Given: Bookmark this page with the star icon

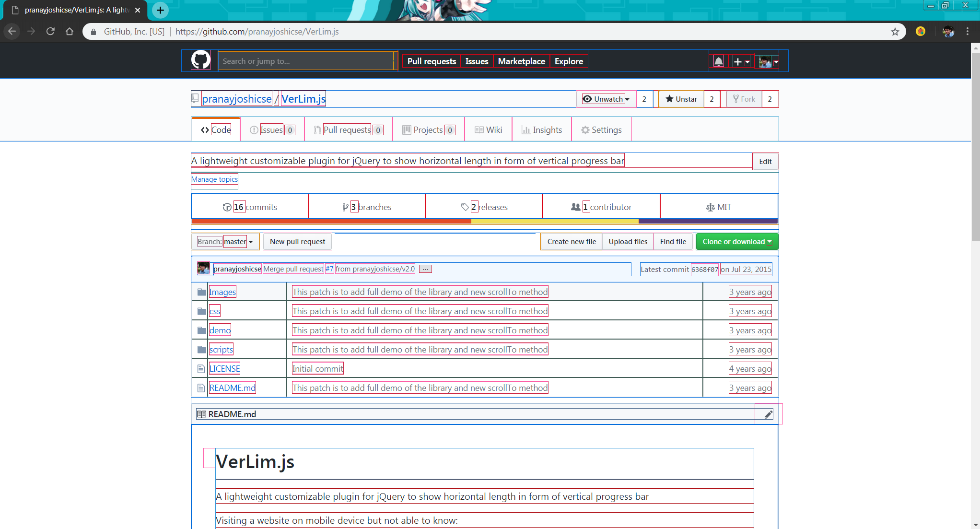Looking at the screenshot, I should click(x=895, y=32).
